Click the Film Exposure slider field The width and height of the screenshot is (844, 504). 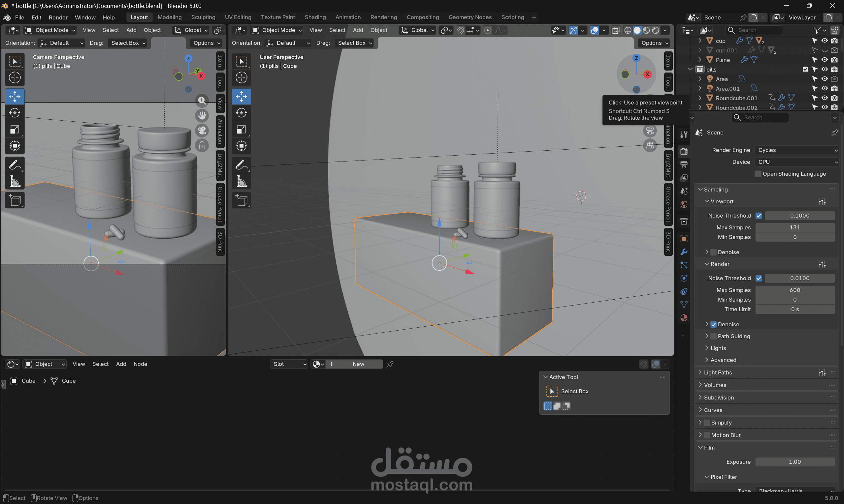795,462
